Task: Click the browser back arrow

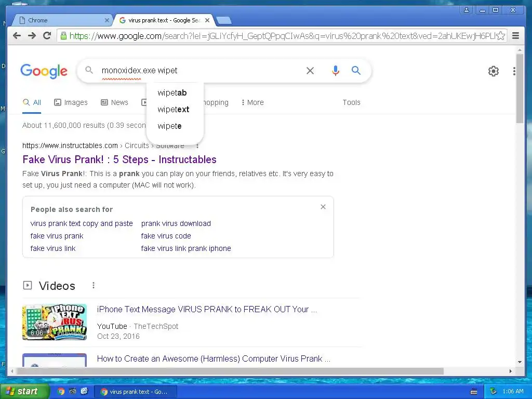Action: pyautogui.click(x=17, y=36)
